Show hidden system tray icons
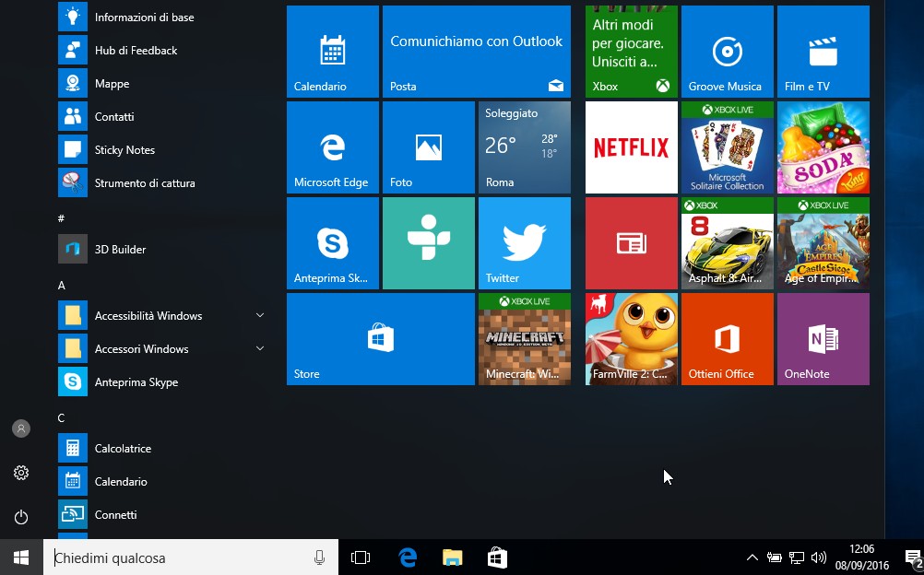Viewport: 924px width, 575px height. [752, 557]
